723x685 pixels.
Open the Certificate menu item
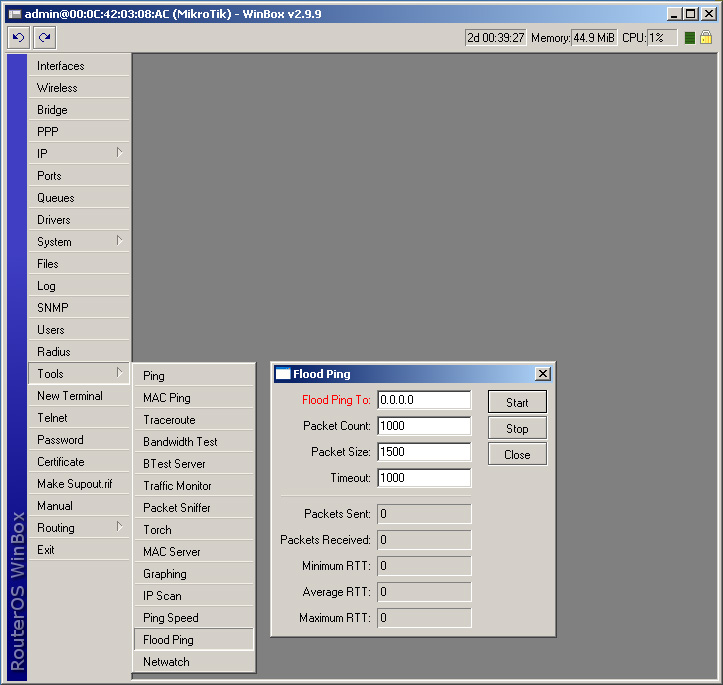click(79, 461)
